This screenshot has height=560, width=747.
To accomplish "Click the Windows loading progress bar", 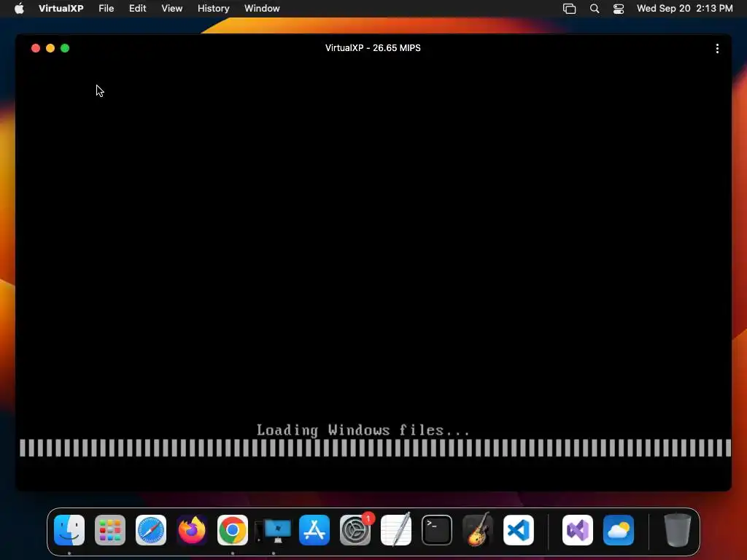I will [x=375, y=448].
